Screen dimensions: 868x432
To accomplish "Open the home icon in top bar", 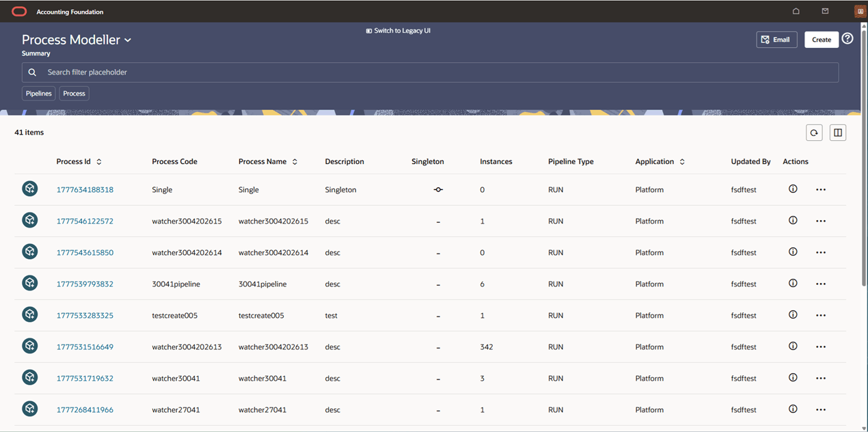I will point(796,12).
